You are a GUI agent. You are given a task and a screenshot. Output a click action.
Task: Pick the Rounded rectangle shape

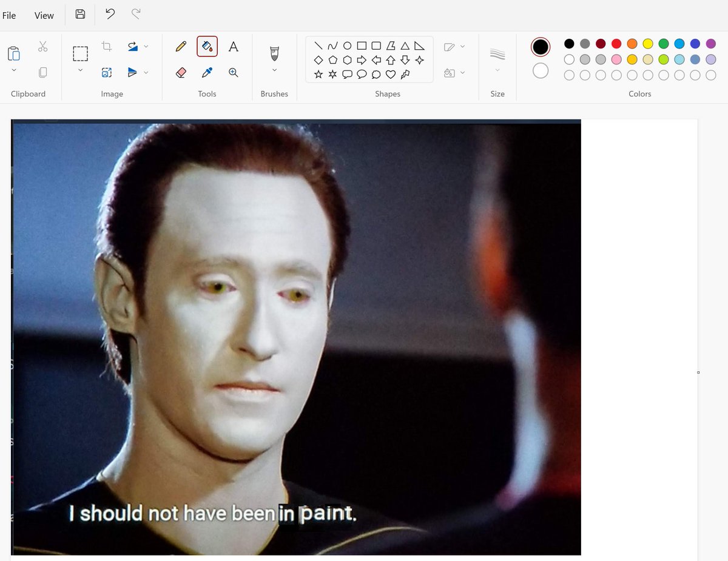click(x=376, y=45)
